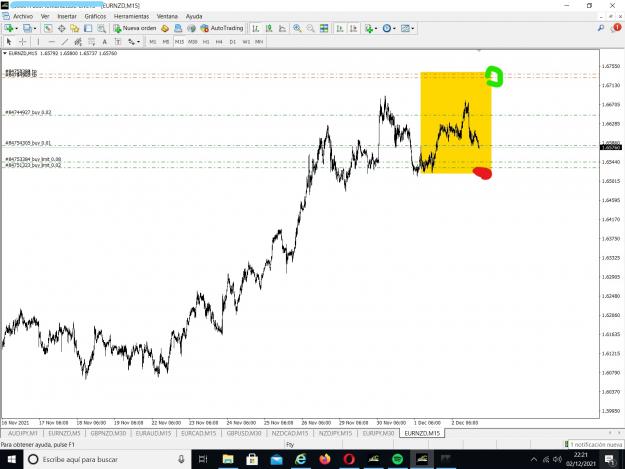Open the Market Watch panel icon

click(x=48, y=28)
